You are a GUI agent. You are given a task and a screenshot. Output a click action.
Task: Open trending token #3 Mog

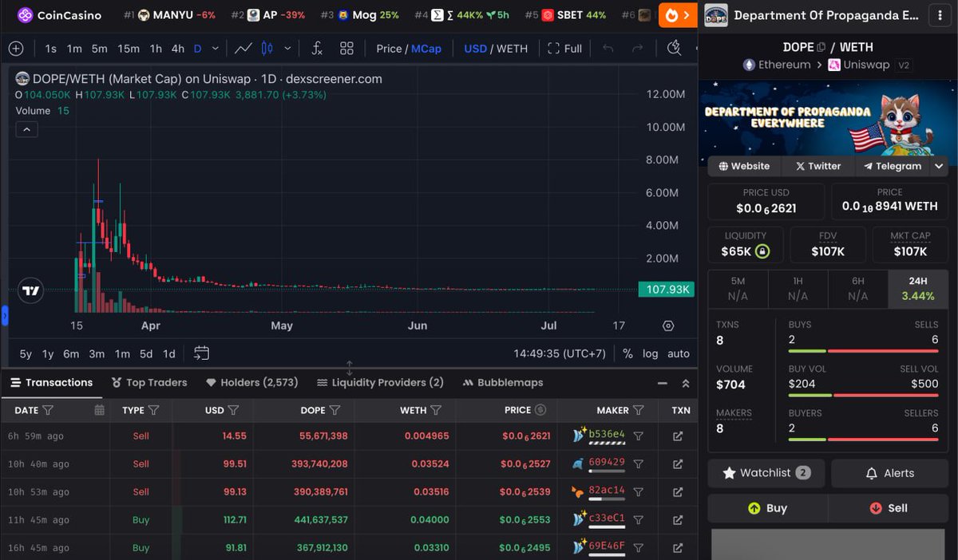tap(360, 15)
